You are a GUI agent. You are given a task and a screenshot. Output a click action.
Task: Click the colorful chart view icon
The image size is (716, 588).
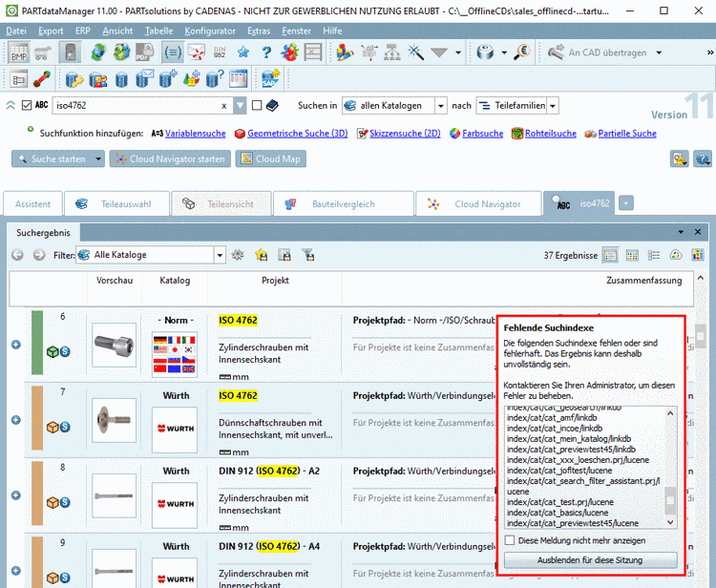[x=698, y=255]
